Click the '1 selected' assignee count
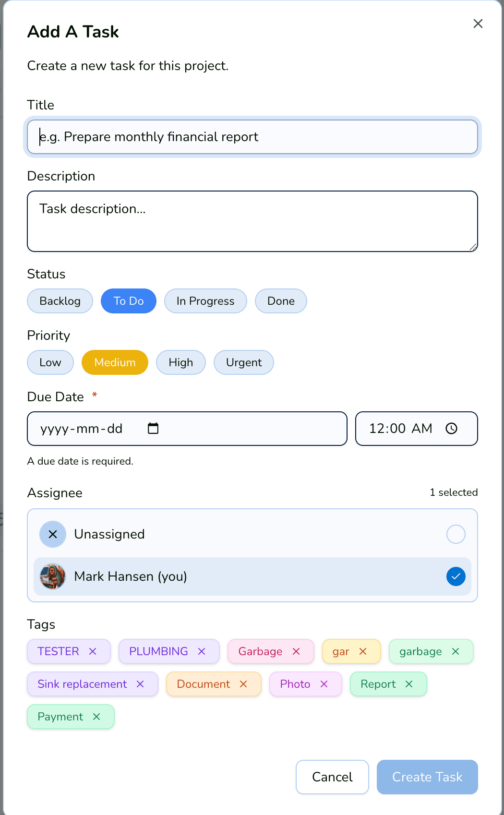This screenshot has width=504, height=815. [x=454, y=492]
